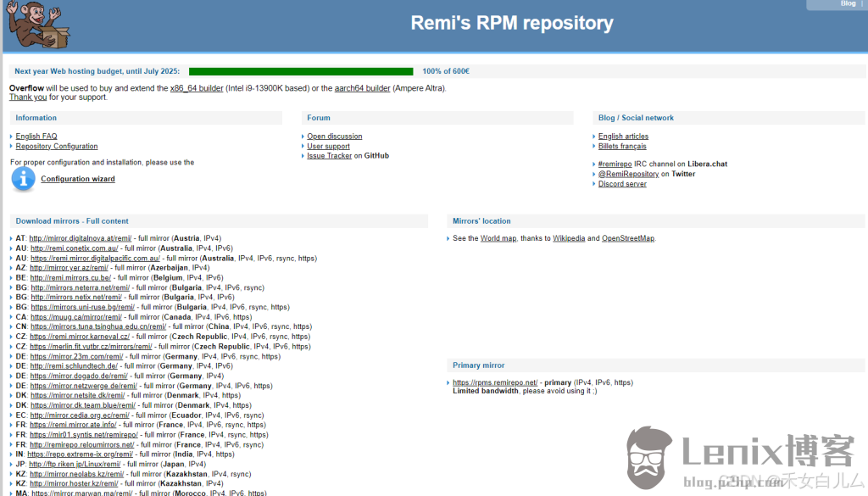Read the English articles blog link
The image size is (868, 496).
point(623,137)
